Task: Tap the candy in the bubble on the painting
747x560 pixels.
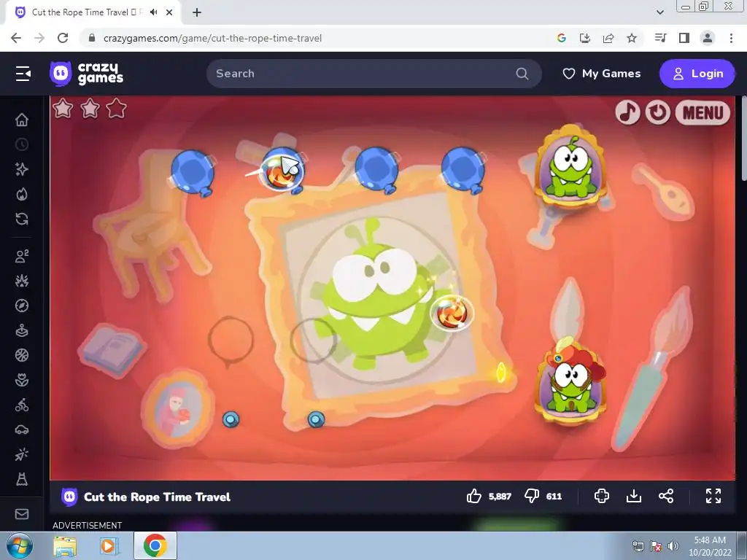Action: (x=452, y=314)
